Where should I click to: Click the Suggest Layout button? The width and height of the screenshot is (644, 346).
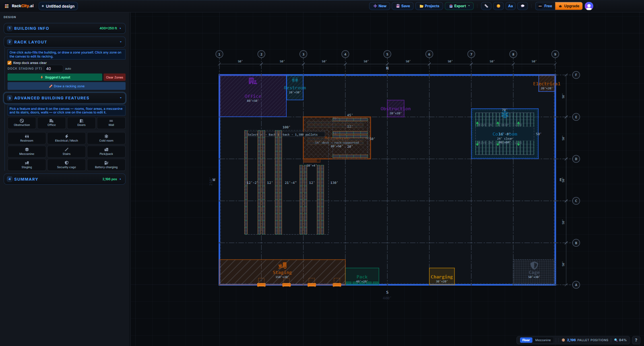pos(55,77)
